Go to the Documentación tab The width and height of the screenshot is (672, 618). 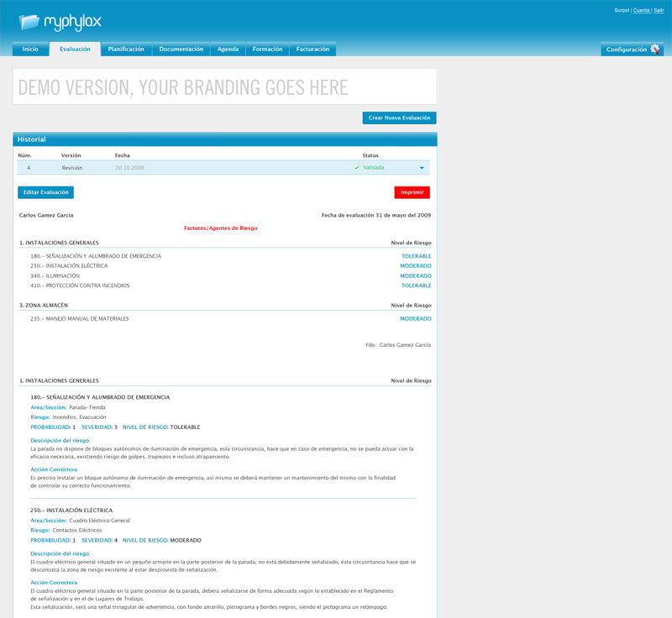coord(181,50)
